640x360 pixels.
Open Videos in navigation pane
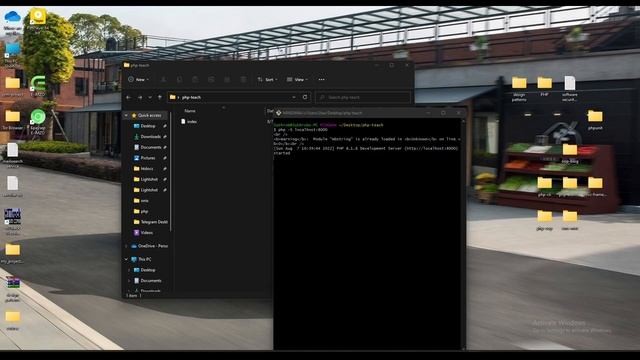point(143,233)
